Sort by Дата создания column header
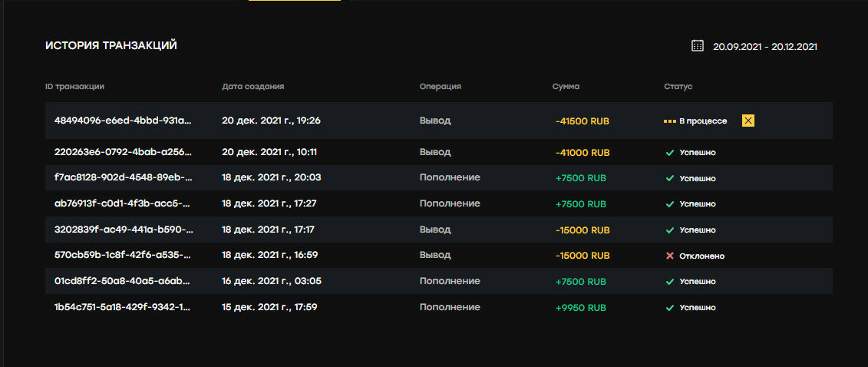 point(252,87)
